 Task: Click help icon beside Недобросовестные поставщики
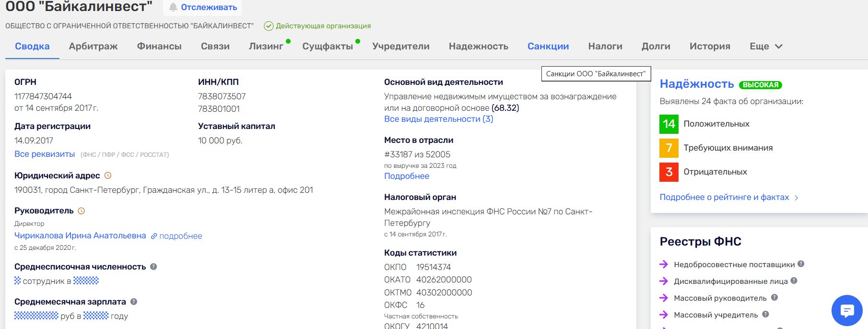pos(801,264)
